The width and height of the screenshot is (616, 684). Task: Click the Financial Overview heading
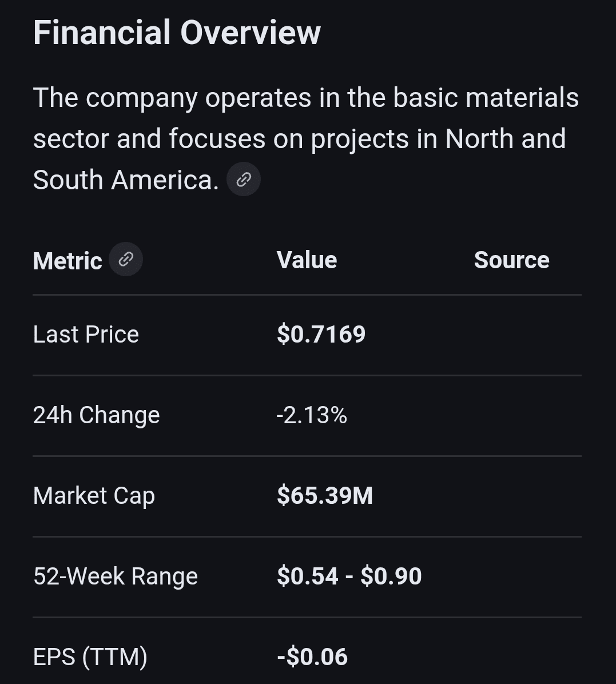point(177,33)
